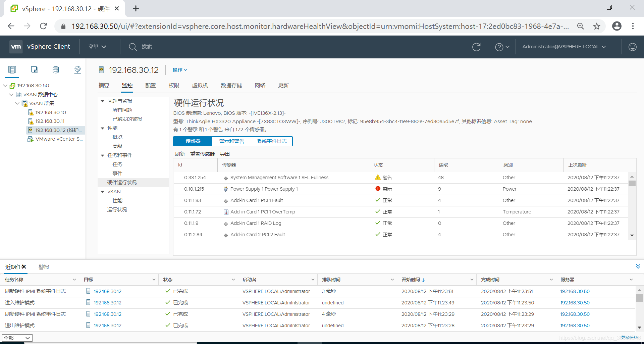Collapse the 问题与警报 section
This screenshot has height=344, width=644.
tap(103, 101)
